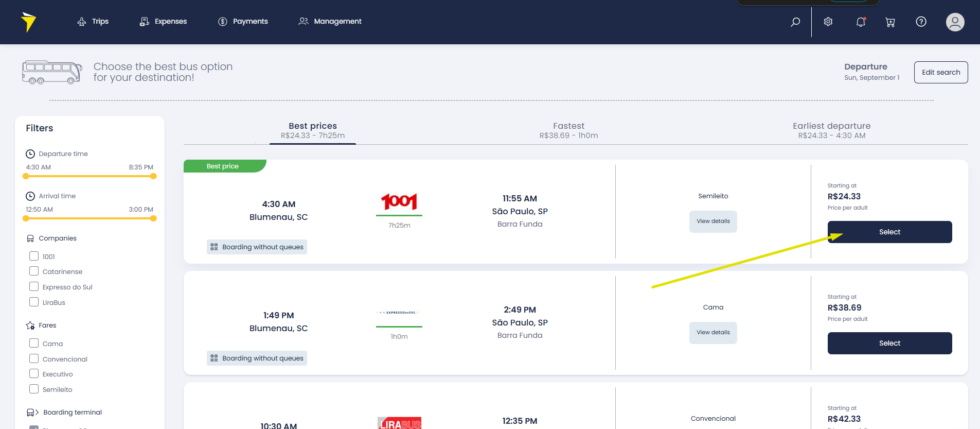Click the bus icon next to Companies

point(30,238)
